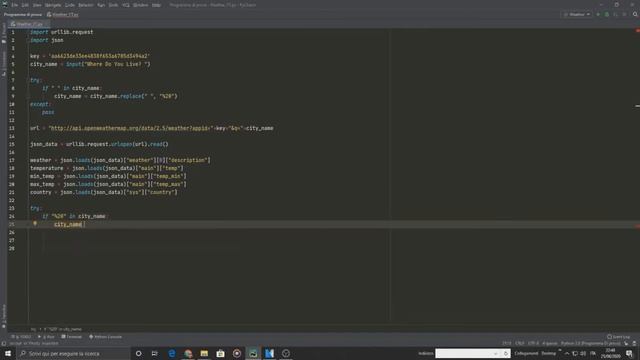The image size is (640, 360).
Task: Click the API key string on line 4
Action: 99,56
